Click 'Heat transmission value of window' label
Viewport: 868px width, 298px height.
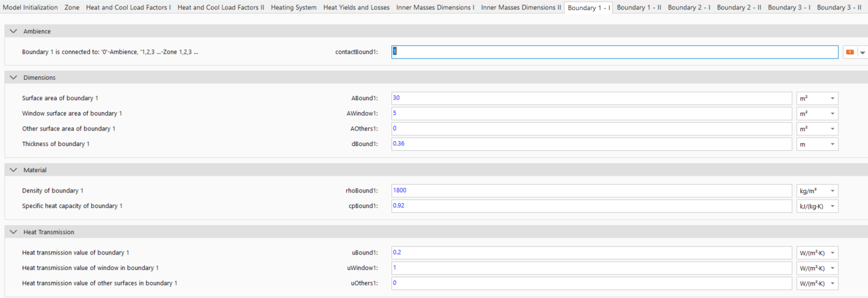tap(91, 268)
